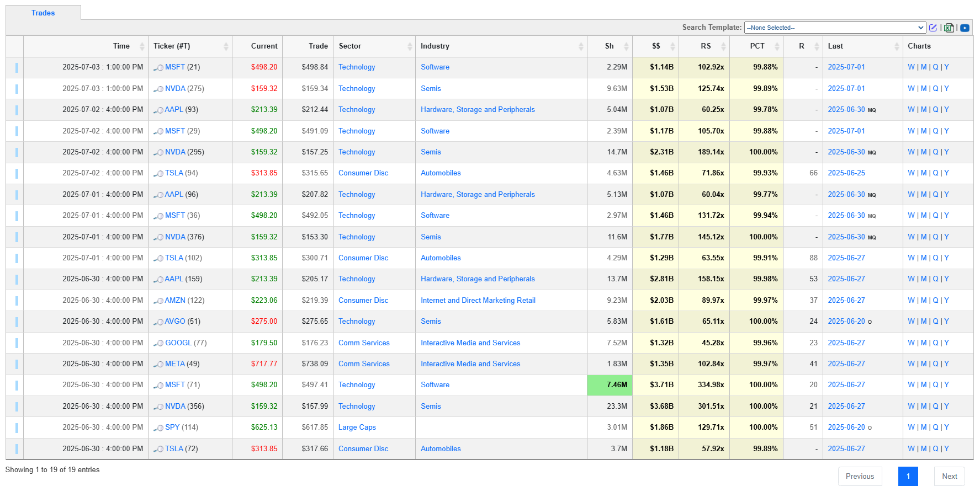Click magnifier icon beside AVGO (51)

(x=158, y=322)
